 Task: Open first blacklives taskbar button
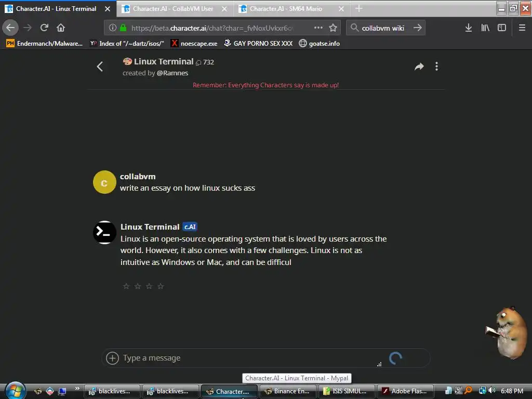[112, 391]
